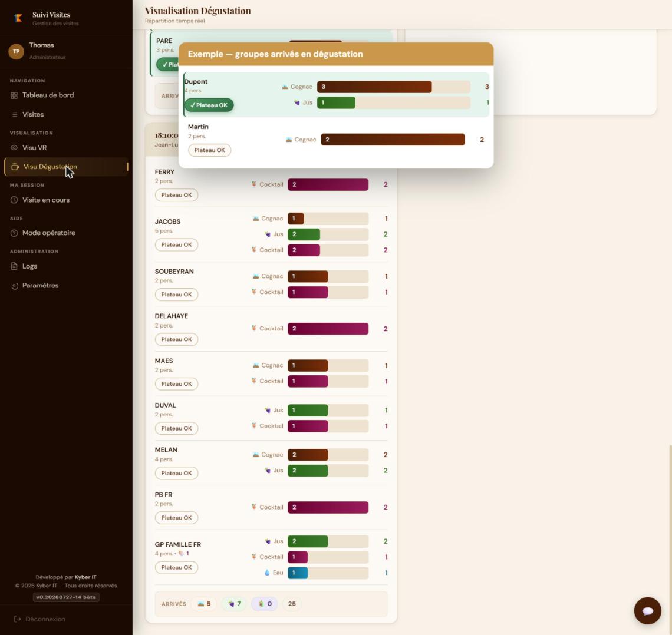This screenshot has height=635, width=672.
Task: Click the TP user avatar
Action: point(17,51)
